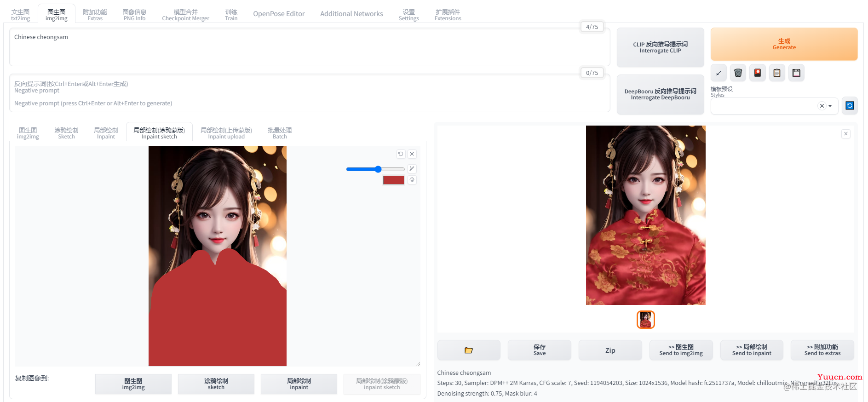Select the img2img main tab
This screenshot has width=868, height=402.
[x=57, y=15]
